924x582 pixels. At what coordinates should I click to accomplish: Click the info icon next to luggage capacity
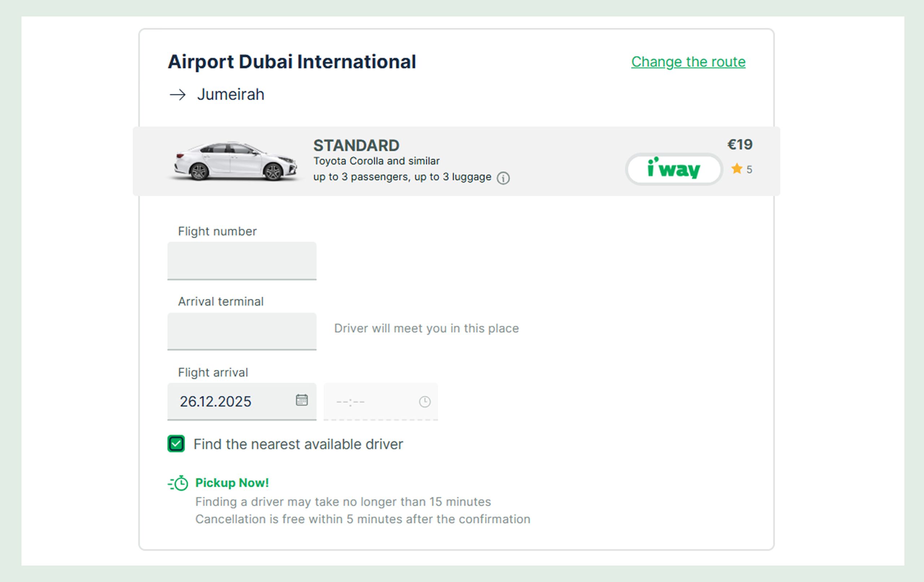(503, 178)
